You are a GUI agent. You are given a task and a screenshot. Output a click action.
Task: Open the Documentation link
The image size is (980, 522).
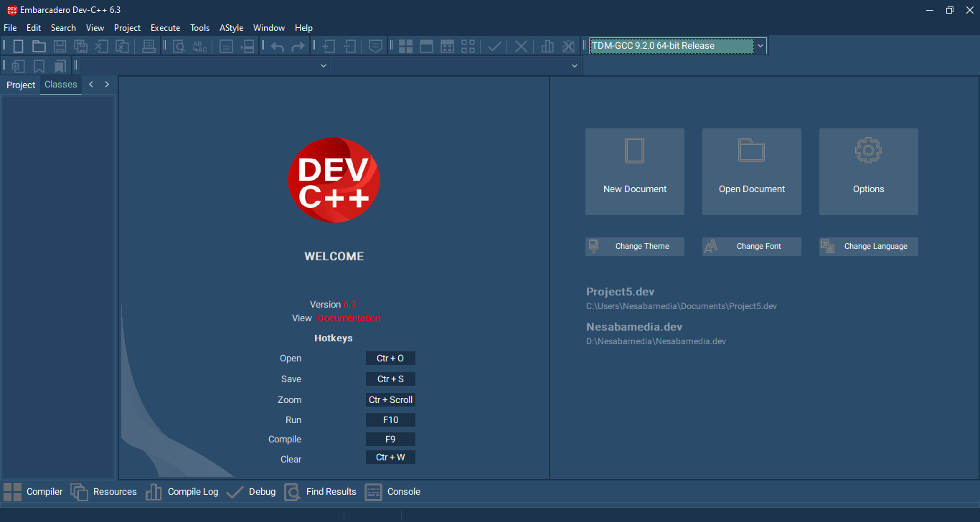[x=349, y=318]
